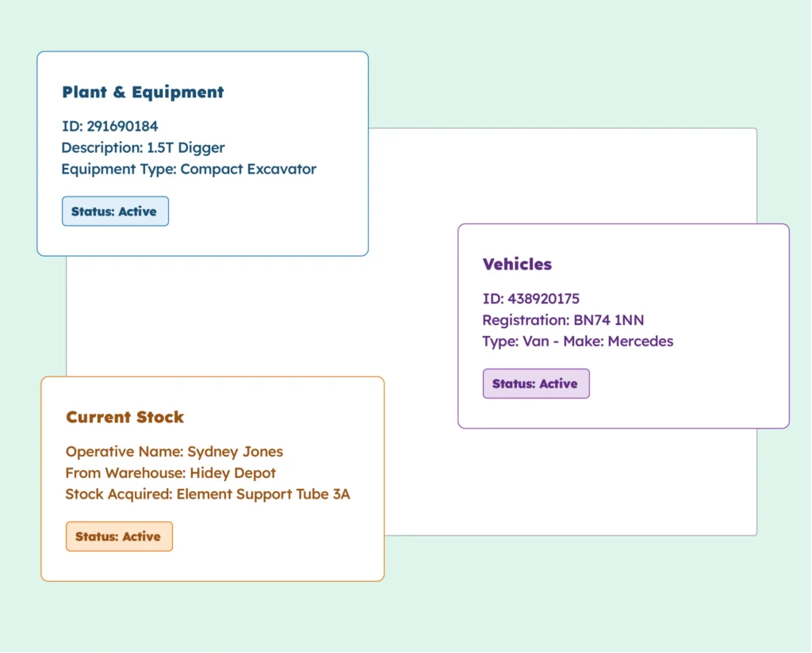Select the Plant & Equipment heading
The width and height of the screenshot is (812, 653).
coord(143,92)
